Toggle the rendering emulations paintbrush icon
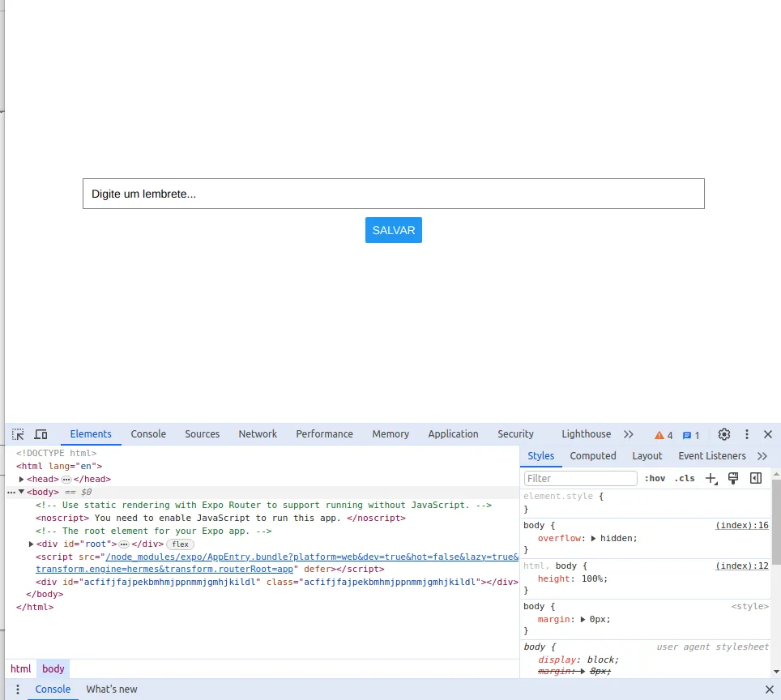 (x=733, y=478)
